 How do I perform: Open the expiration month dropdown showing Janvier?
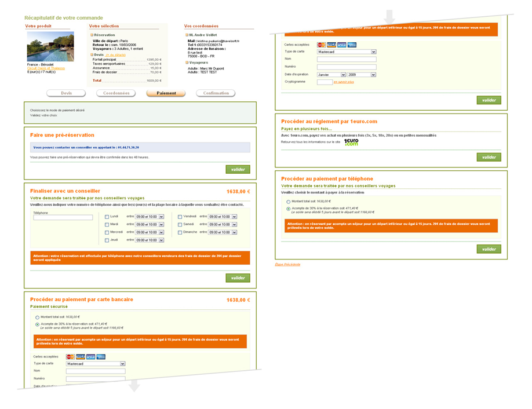[x=331, y=74]
